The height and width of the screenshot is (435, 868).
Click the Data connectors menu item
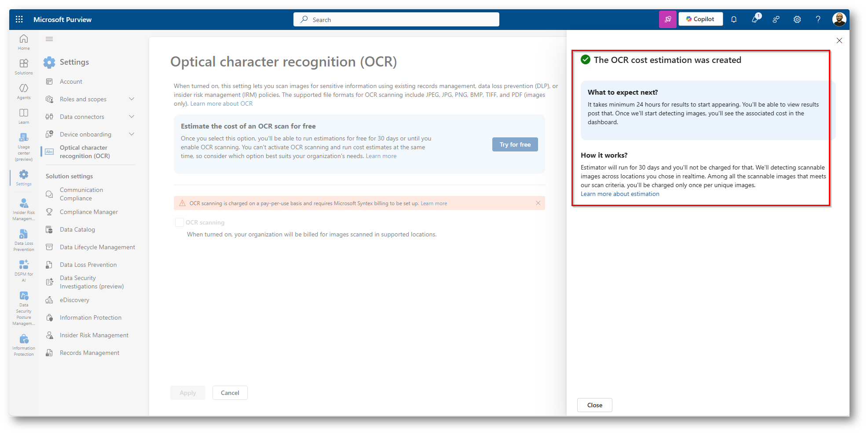coord(82,117)
